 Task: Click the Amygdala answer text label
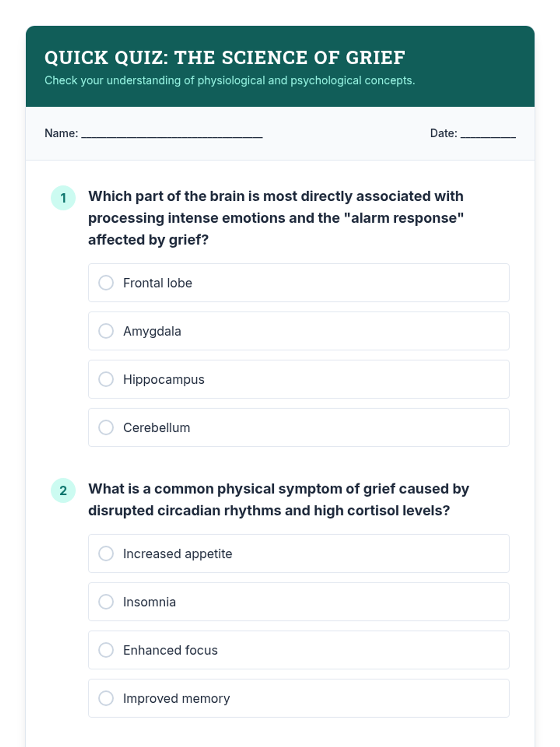(152, 331)
